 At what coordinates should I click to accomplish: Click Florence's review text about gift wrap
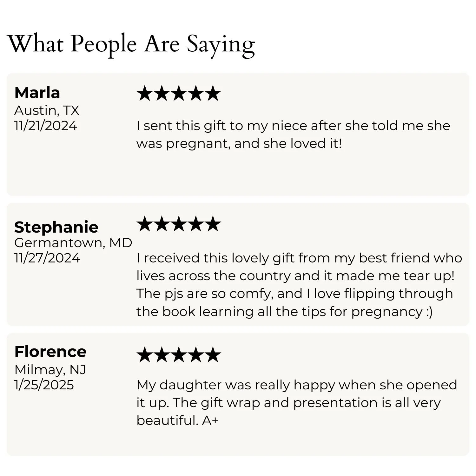[297, 402]
